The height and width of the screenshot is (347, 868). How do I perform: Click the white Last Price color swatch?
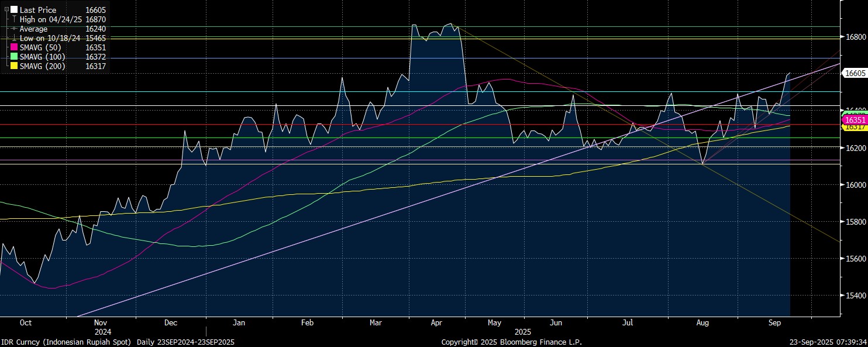[14, 10]
